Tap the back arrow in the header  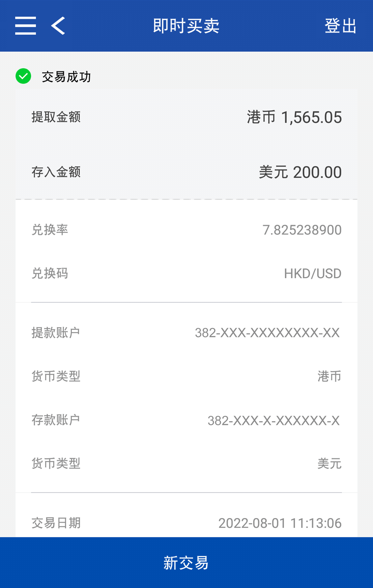coord(58,26)
